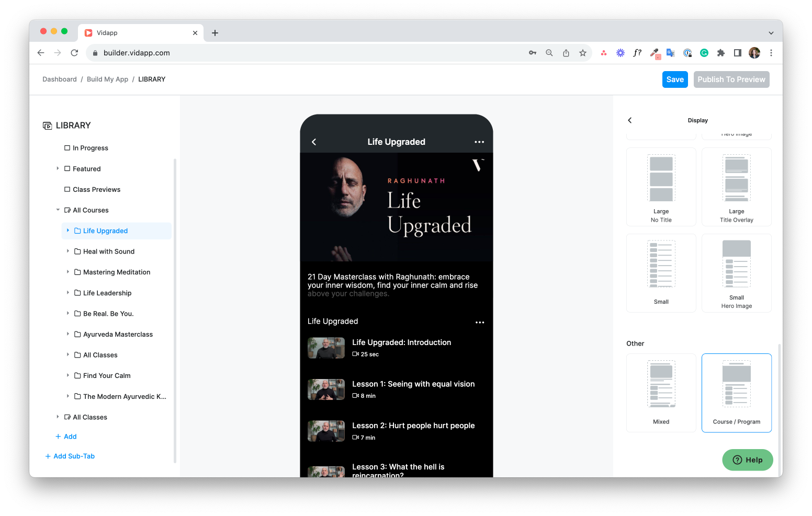Select the Large No Title layout

click(661, 187)
